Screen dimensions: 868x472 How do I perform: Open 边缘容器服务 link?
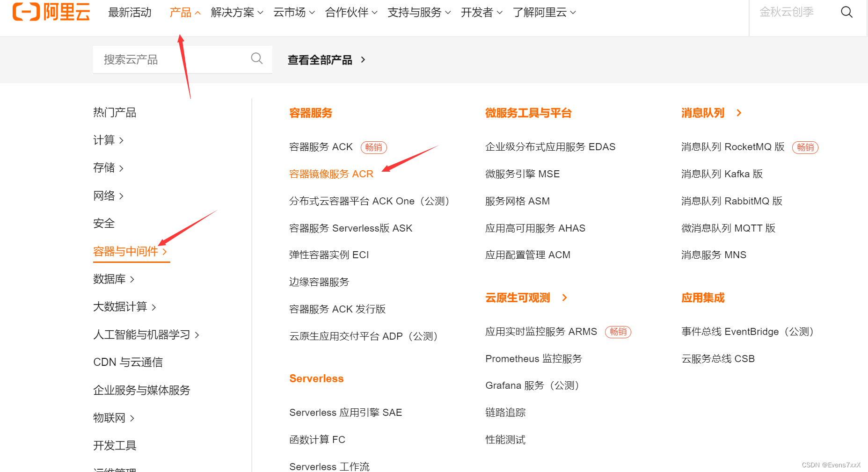click(x=319, y=282)
